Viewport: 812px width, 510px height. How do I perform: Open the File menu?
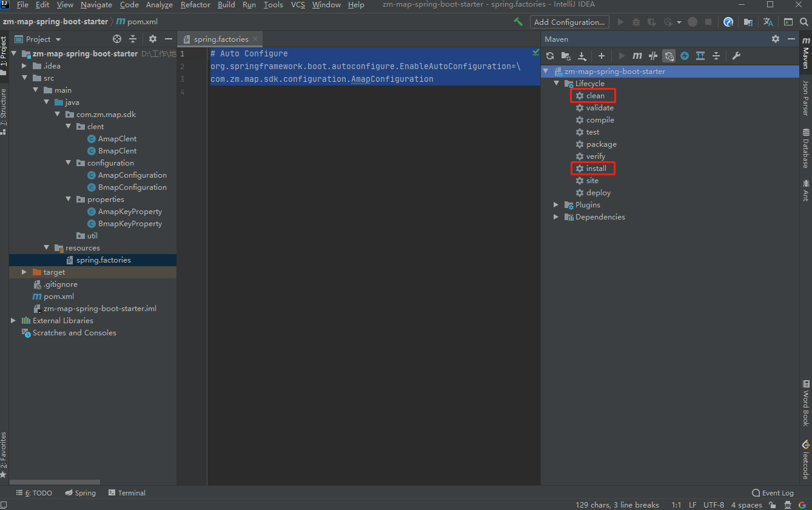coord(22,5)
